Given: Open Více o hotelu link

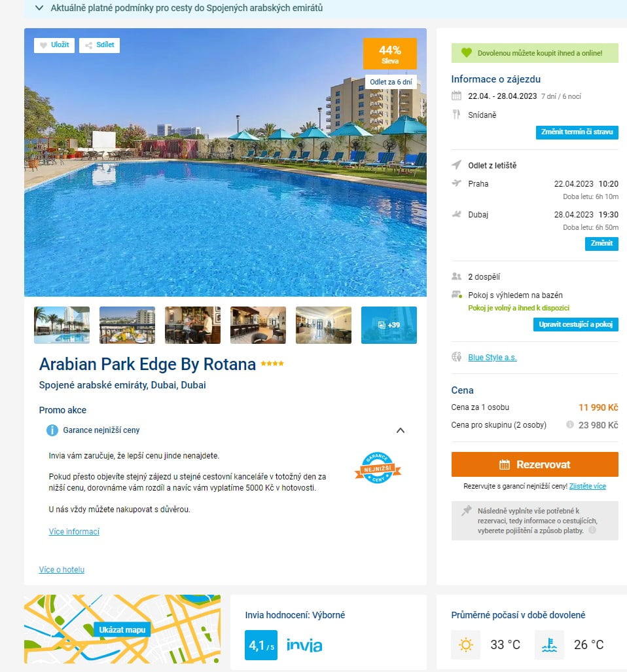Looking at the screenshot, I should (62, 570).
